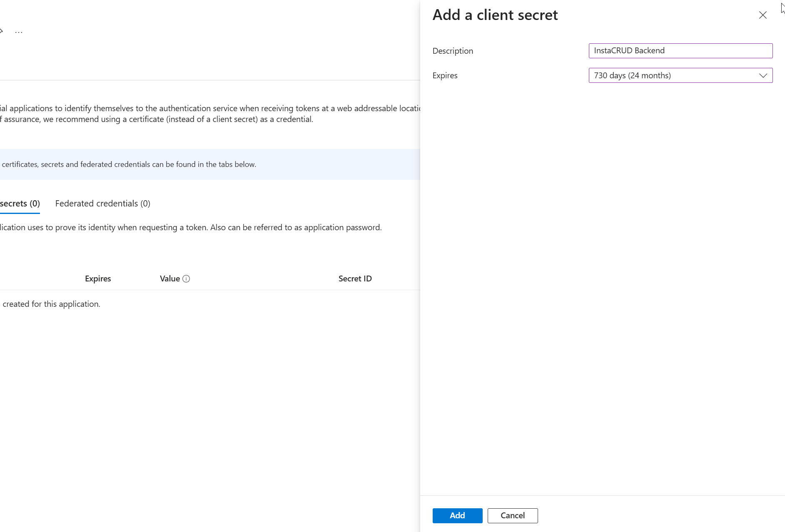Edit the InstaCRUD Backend description text
Screen dimensions: 785x532
point(680,50)
